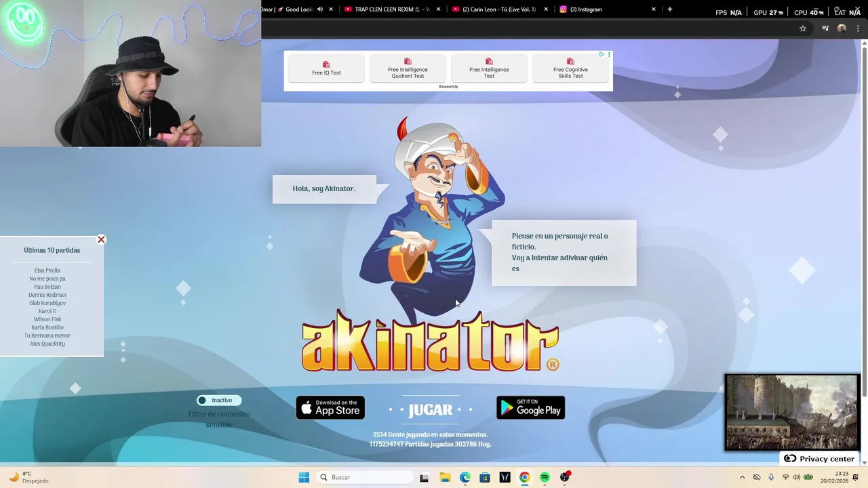868x488 pixels.
Task: Select Karla Bustillo from recent games
Action: click(47, 327)
